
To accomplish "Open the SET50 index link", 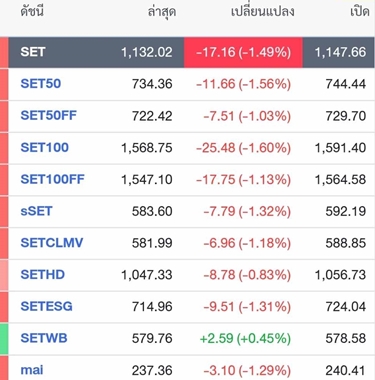I will [41, 84].
